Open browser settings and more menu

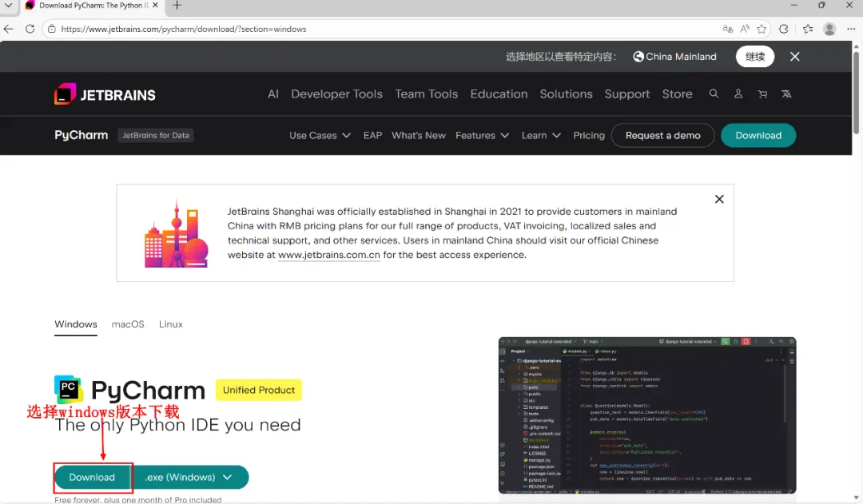click(851, 29)
